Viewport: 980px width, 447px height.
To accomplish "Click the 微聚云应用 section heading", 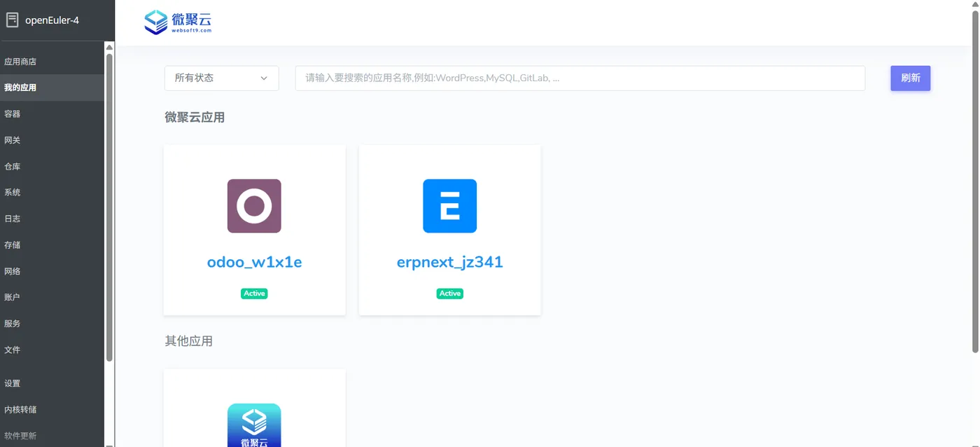I will (195, 118).
